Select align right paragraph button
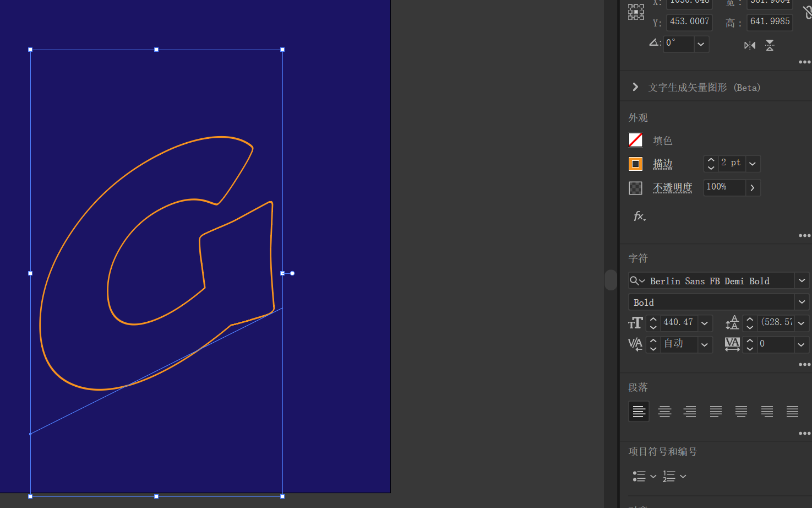 pos(690,412)
